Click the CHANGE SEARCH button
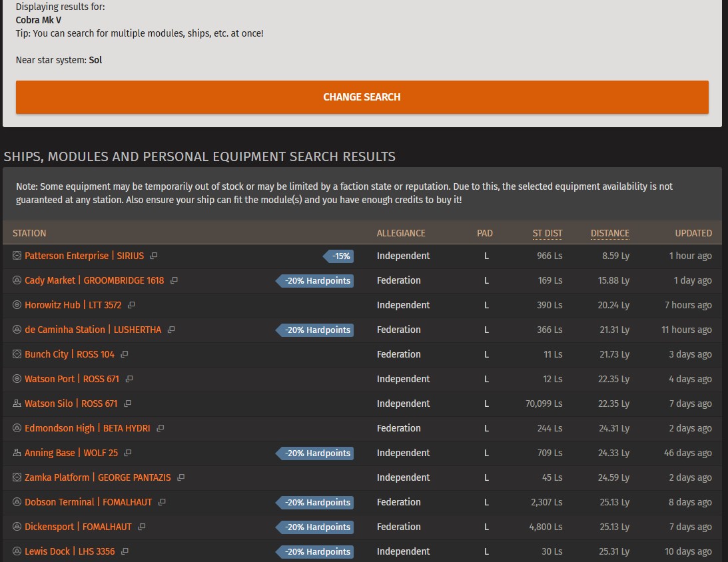 click(x=362, y=97)
